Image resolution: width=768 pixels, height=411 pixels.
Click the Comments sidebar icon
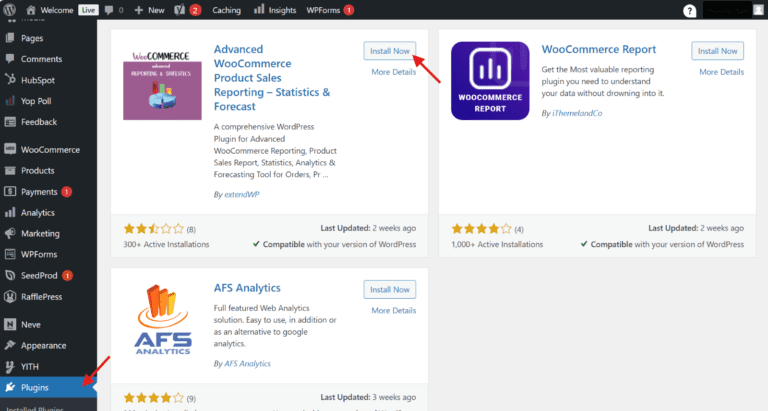10,59
